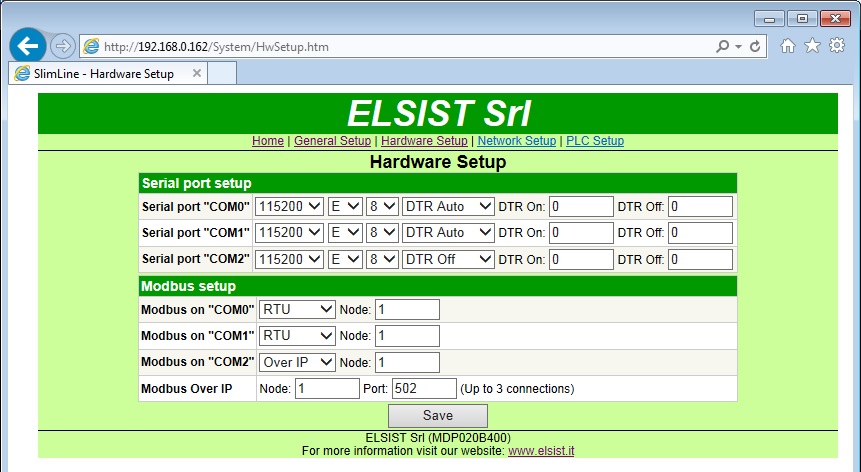
Task: Click the browser Back arrow button
Action: coord(27,46)
